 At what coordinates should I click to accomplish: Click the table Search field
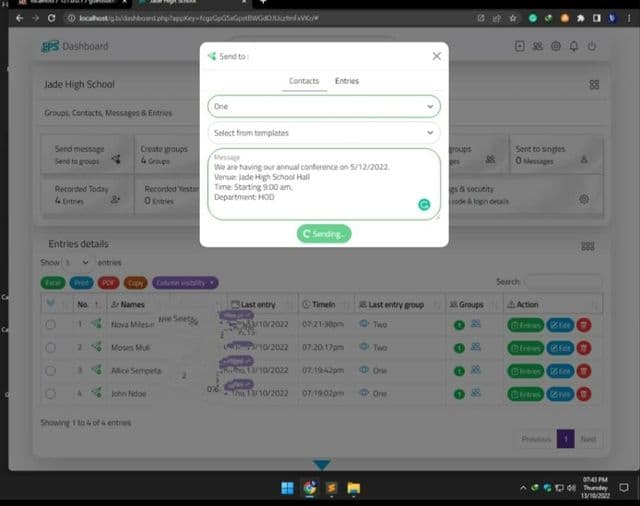point(563,282)
